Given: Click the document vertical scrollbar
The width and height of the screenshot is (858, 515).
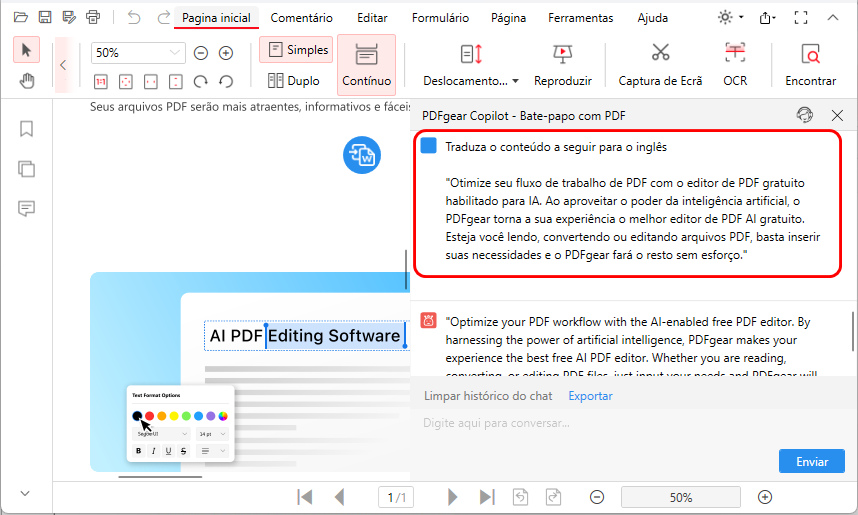Looking at the screenshot, I should tap(406, 270).
